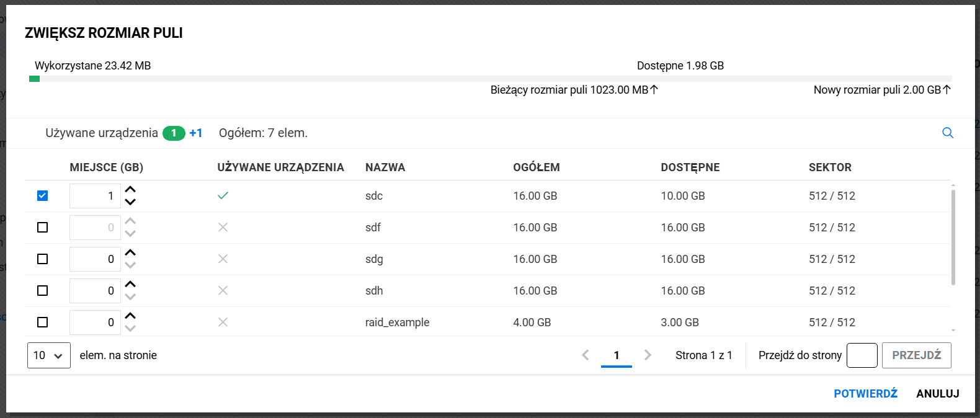Go to next page arrow
The width and height of the screenshot is (980, 418).
(648, 355)
